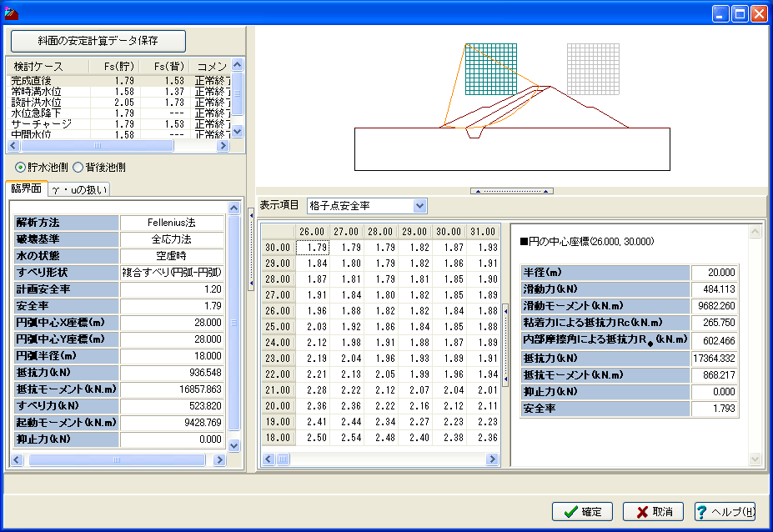Click the case list scroll-up arrow
The width and height of the screenshot is (773, 532).
tap(237, 65)
